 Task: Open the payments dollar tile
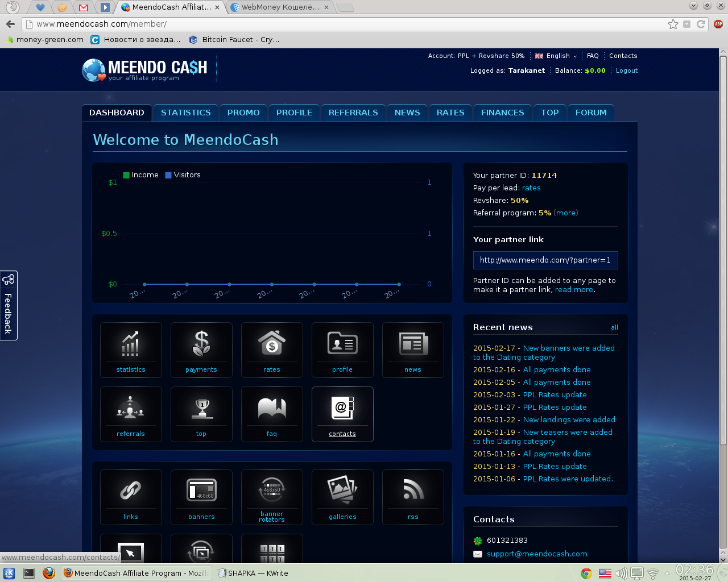pos(201,350)
